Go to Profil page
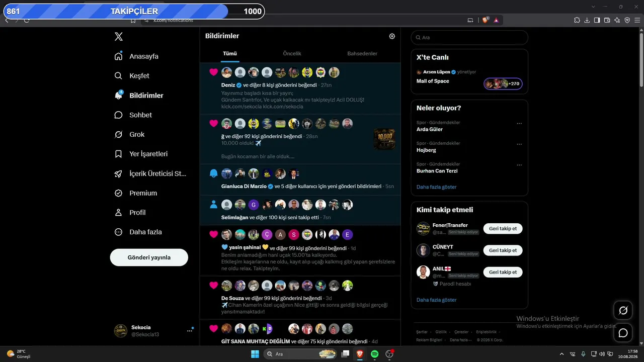The height and width of the screenshot is (362, 644). coord(130,213)
